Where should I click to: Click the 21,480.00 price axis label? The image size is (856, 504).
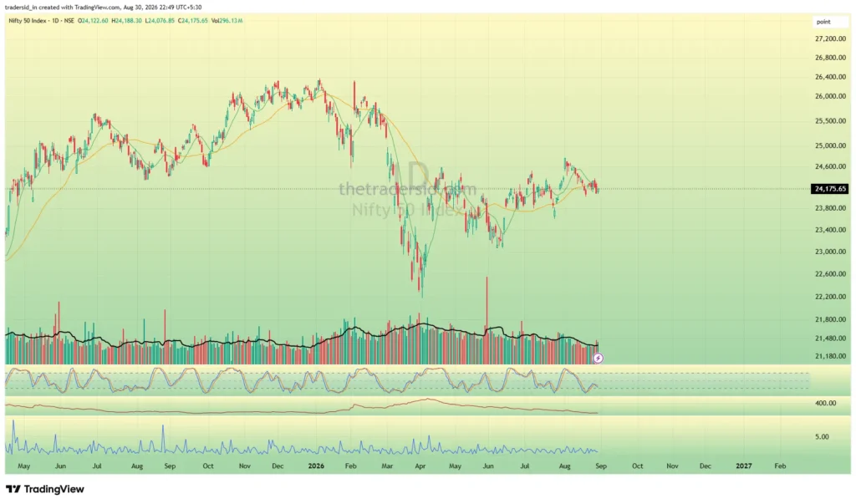tap(830, 339)
